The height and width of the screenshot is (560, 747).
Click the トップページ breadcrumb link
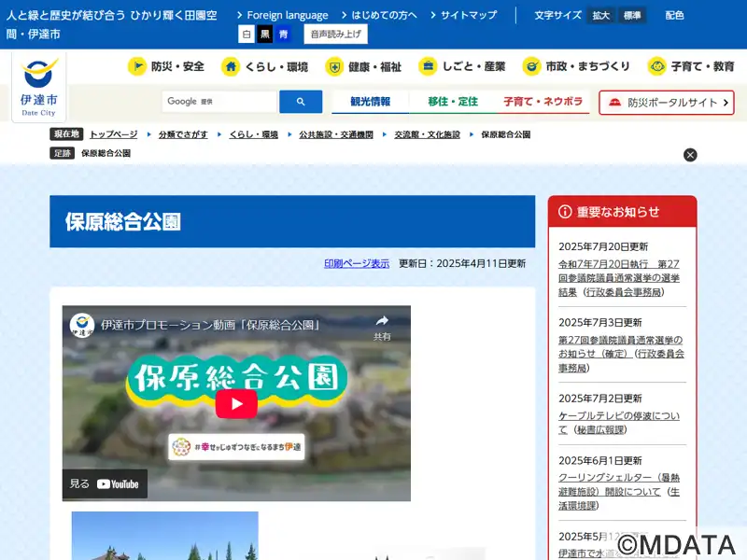point(114,134)
